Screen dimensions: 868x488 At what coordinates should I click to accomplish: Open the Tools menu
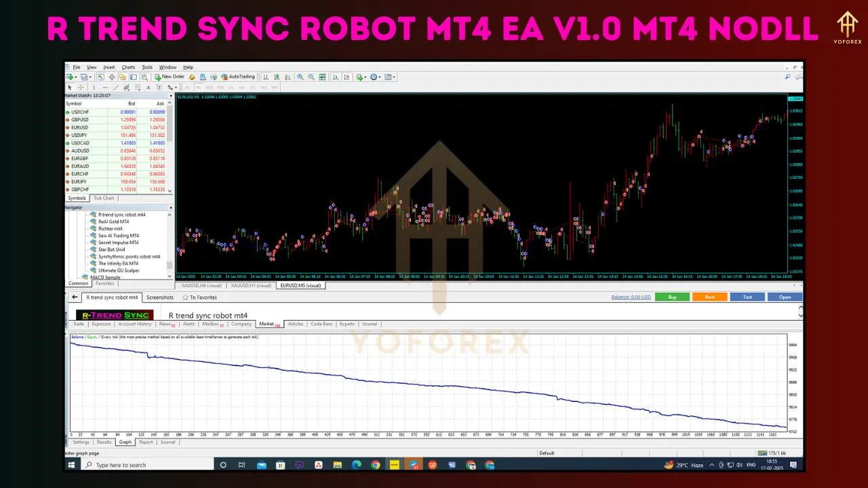click(147, 67)
